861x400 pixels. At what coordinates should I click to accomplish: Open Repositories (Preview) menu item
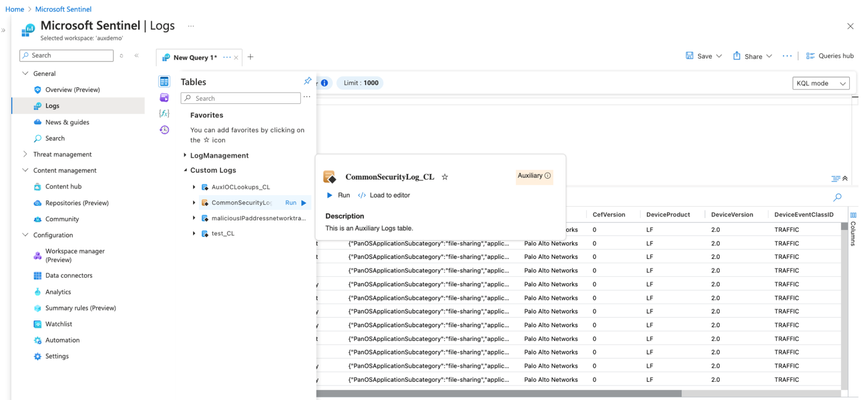tap(78, 203)
